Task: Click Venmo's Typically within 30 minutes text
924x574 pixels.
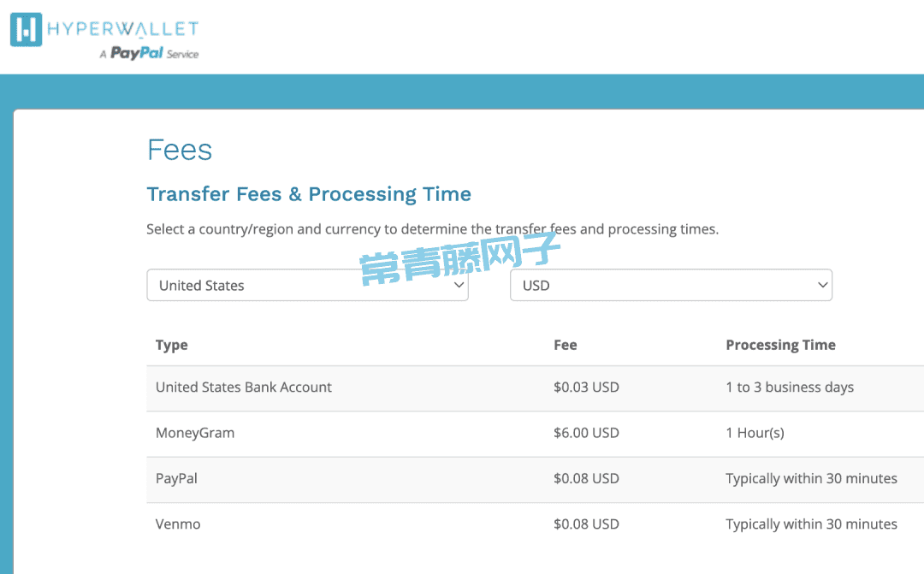Action: (811, 525)
